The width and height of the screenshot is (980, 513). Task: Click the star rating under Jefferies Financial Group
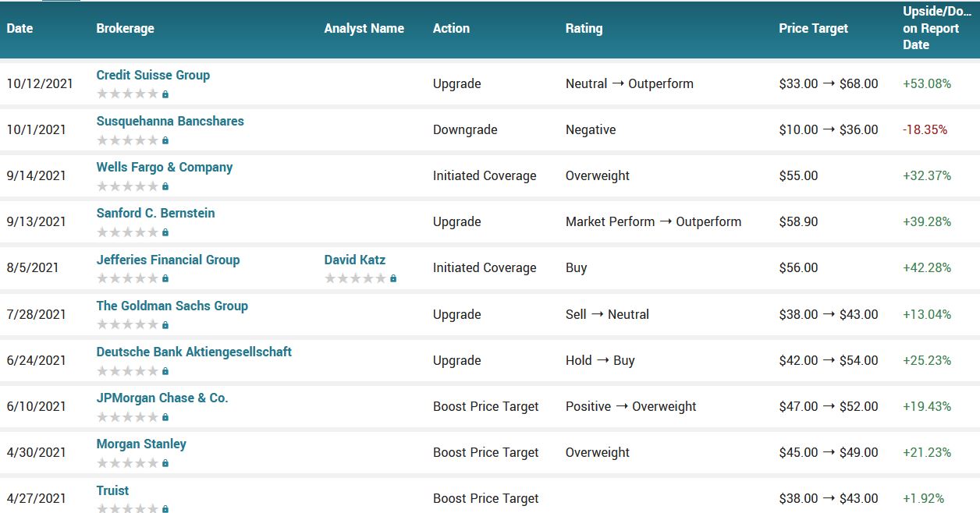click(127, 278)
